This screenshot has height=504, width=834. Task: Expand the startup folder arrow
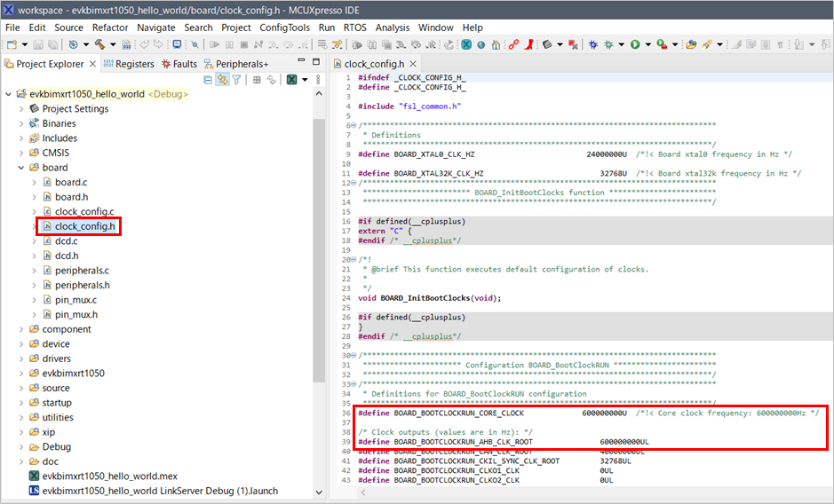21,403
